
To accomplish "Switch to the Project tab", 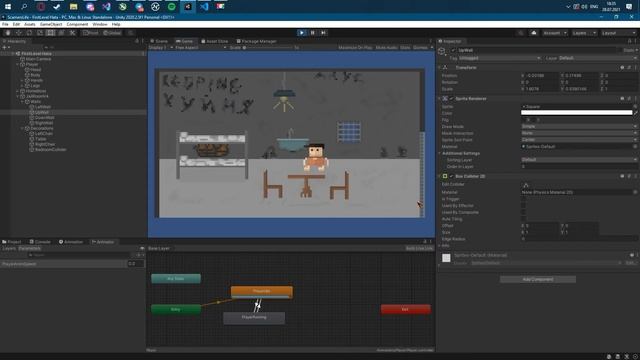I will coord(12,242).
